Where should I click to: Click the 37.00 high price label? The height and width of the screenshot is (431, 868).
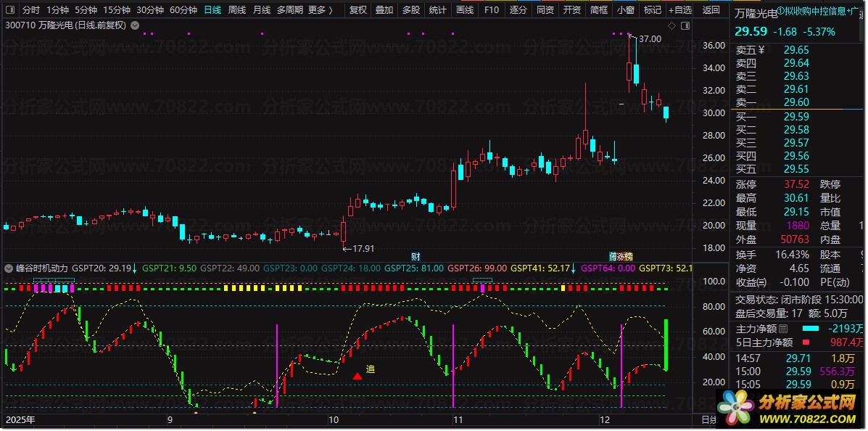(650, 38)
